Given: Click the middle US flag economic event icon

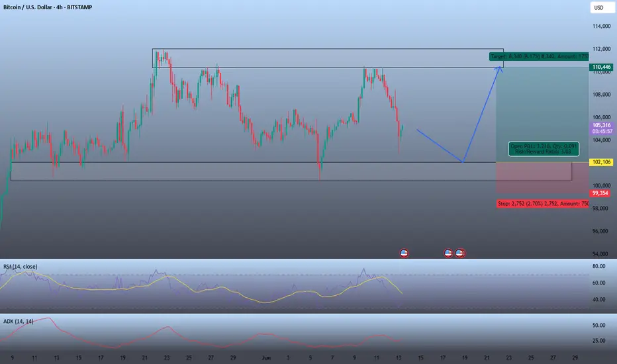Looking at the screenshot, I should tap(448, 253).
